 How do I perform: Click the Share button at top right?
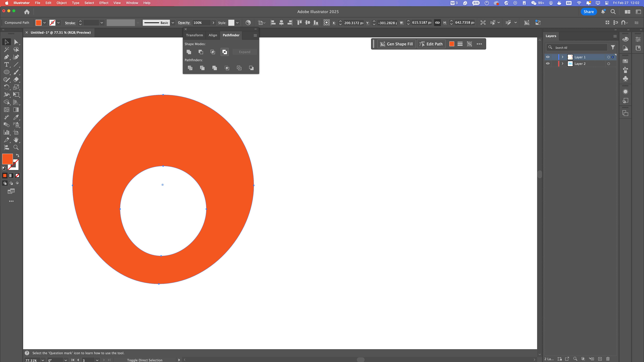589,11
